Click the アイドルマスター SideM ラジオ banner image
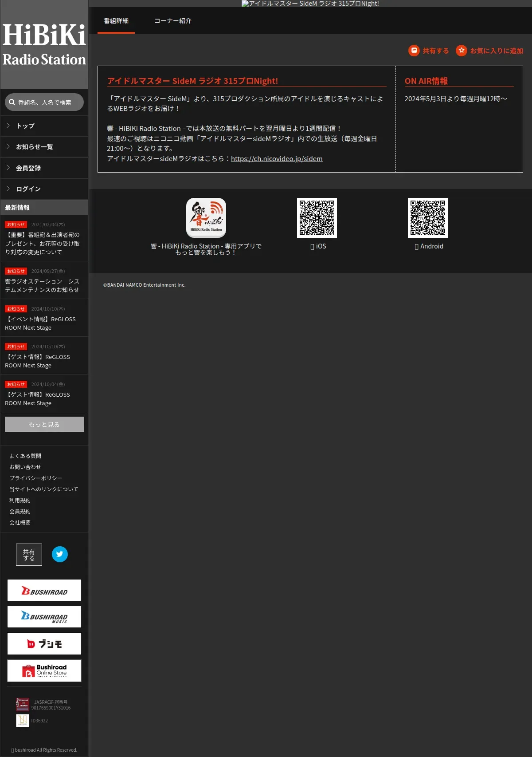Viewport: 532px width, 757px height. (310, 4)
